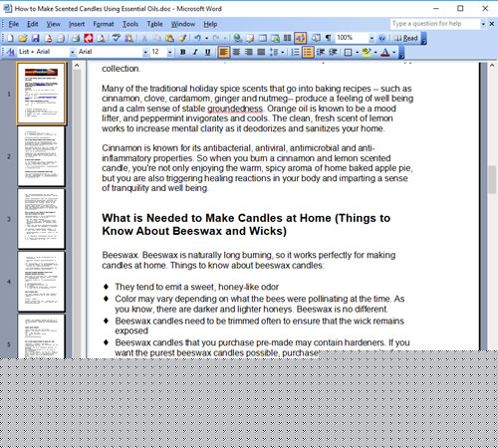Click the outside border icon
Viewport: 498px width, 448px height.
(x=348, y=52)
